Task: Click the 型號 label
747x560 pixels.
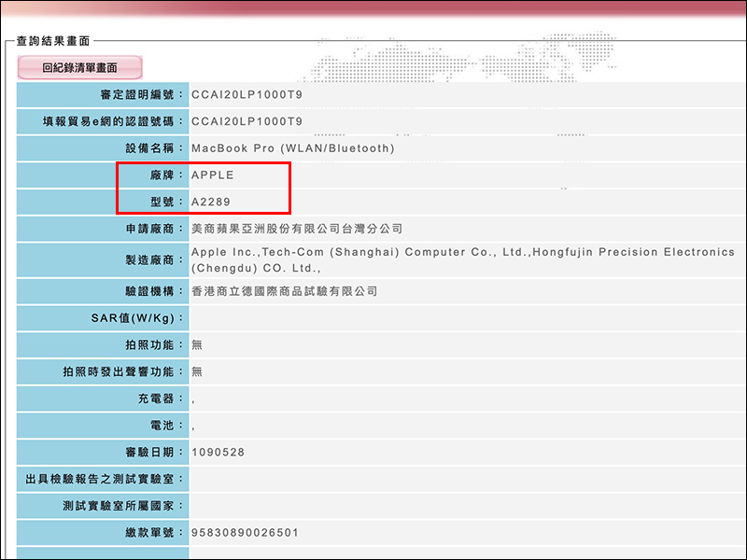Action: [x=167, y=202]
